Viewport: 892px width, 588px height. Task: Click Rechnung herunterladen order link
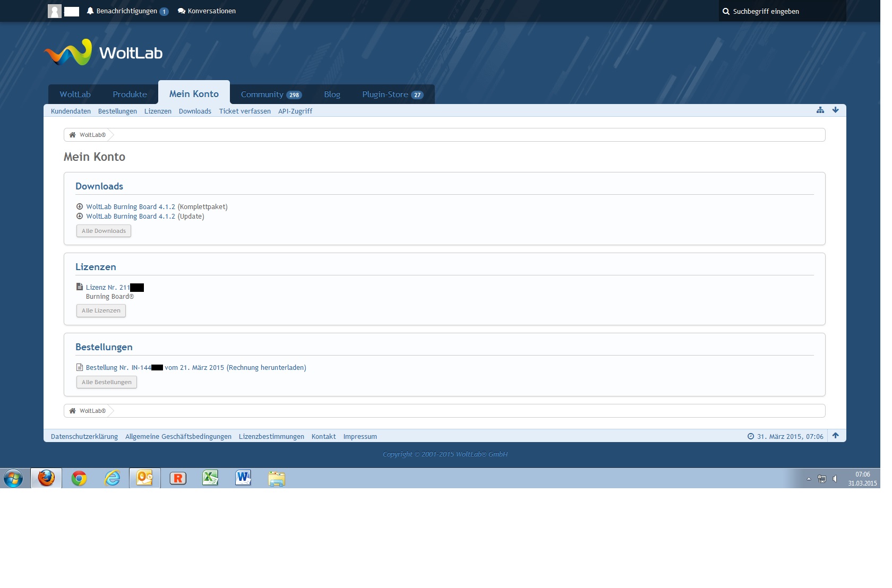tap(266, 368)
